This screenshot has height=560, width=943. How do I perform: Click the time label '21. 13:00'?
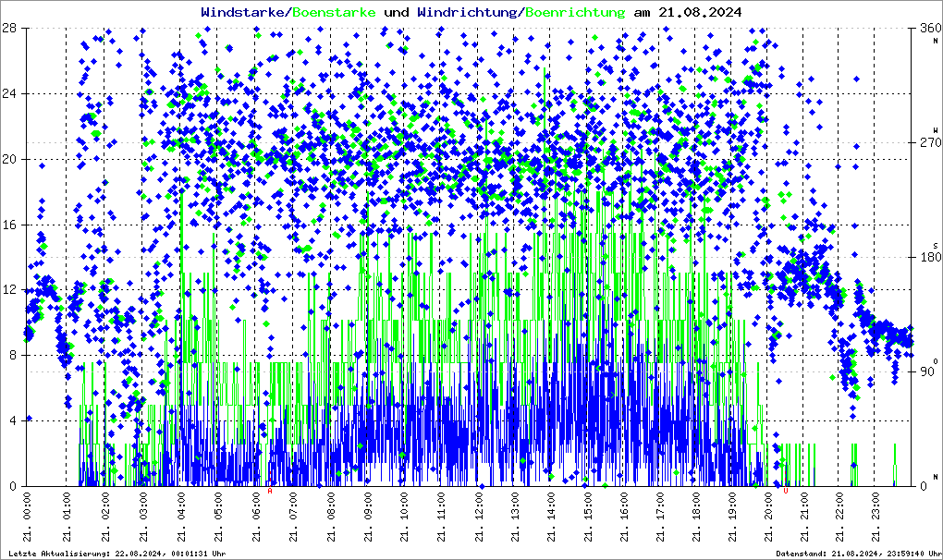(x=515, y=517)
